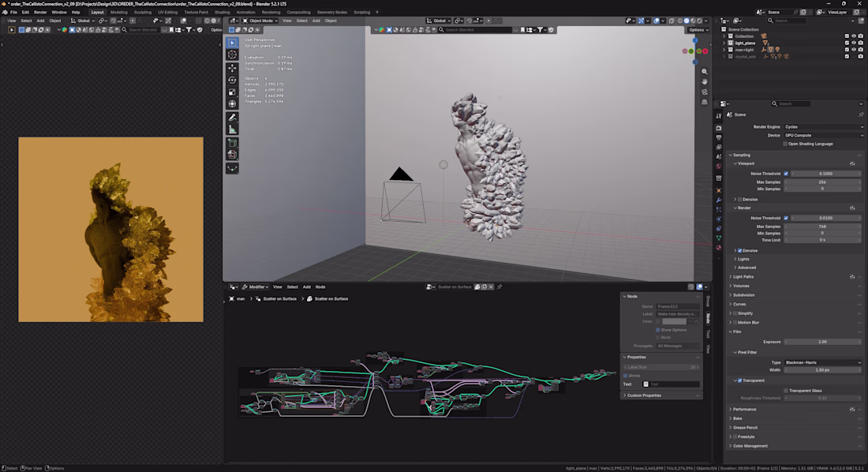The width and height of the screenshot is (868, 472).
Task: Toggle the Transparent film checkbox
Action: coord(739,380)
